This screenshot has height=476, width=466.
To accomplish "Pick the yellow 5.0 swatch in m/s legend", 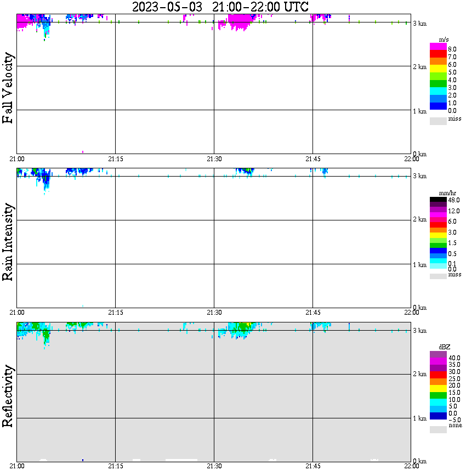I will point(438,69).
